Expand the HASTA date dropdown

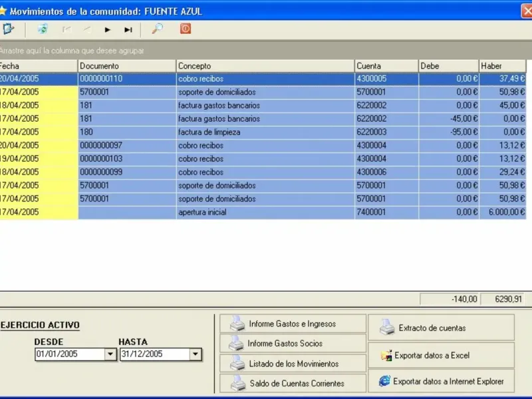coord(195,354)
